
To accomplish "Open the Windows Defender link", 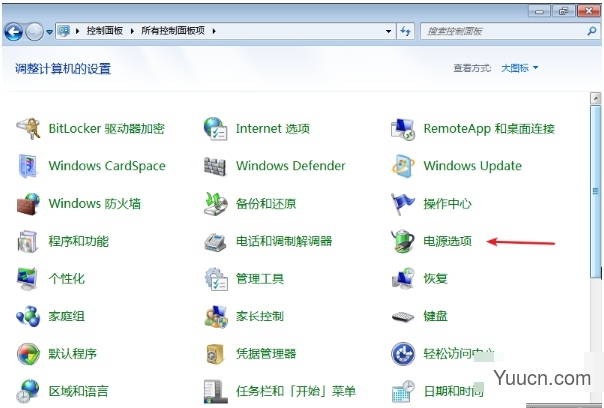I will coord(291,166).
